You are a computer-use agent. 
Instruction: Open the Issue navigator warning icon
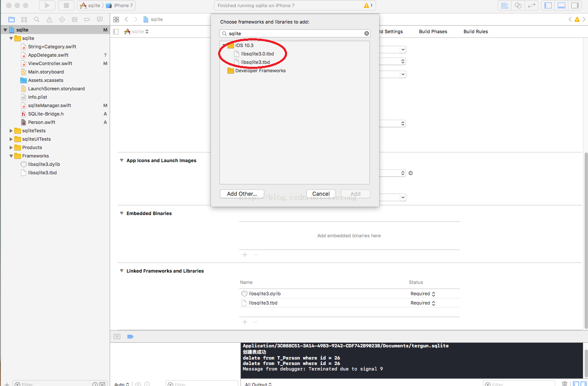click(x=49, y=19)
